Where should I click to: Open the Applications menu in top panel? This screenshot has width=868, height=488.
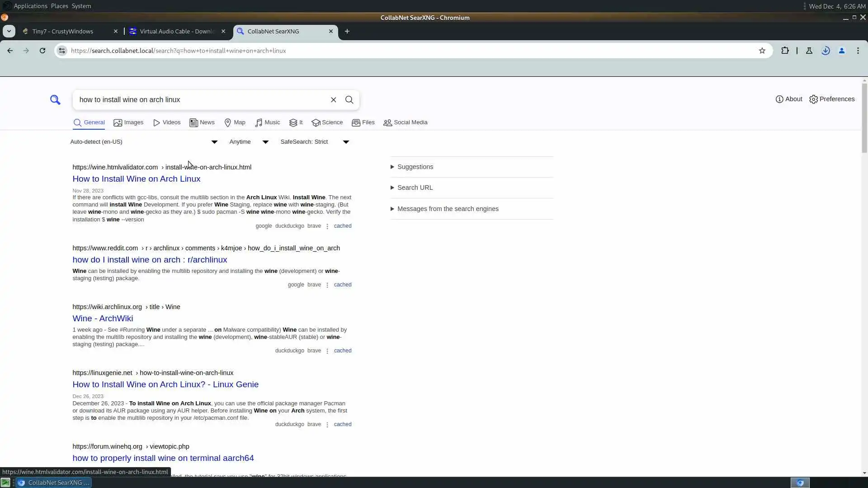[30, 6]
